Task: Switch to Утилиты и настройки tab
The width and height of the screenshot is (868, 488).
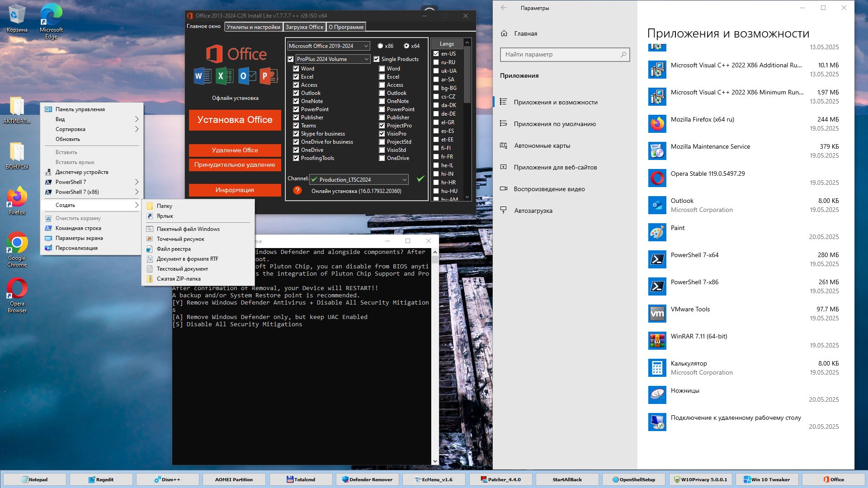Action: point(253,27)
